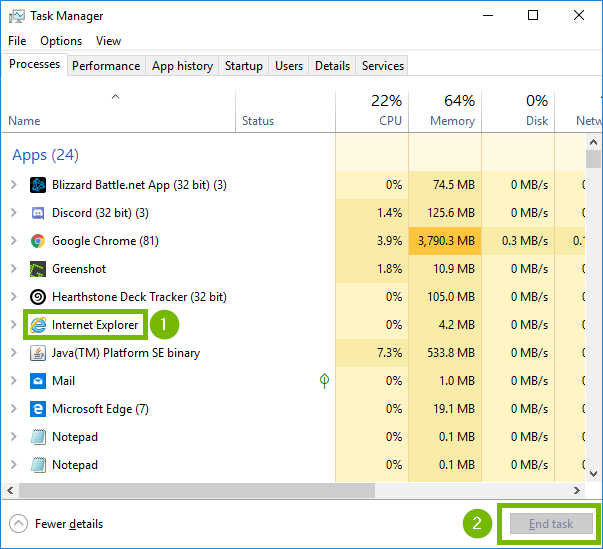Switch to the Startup tab
The height and width of the screenshot is (549, 603).
[244, 66]
